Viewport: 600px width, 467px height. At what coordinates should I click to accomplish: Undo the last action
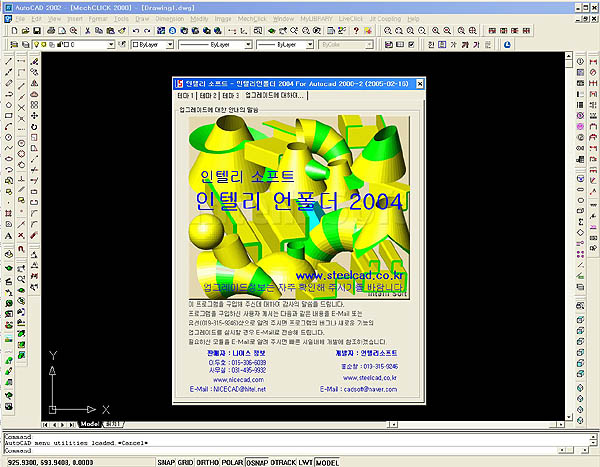(136, 31)
